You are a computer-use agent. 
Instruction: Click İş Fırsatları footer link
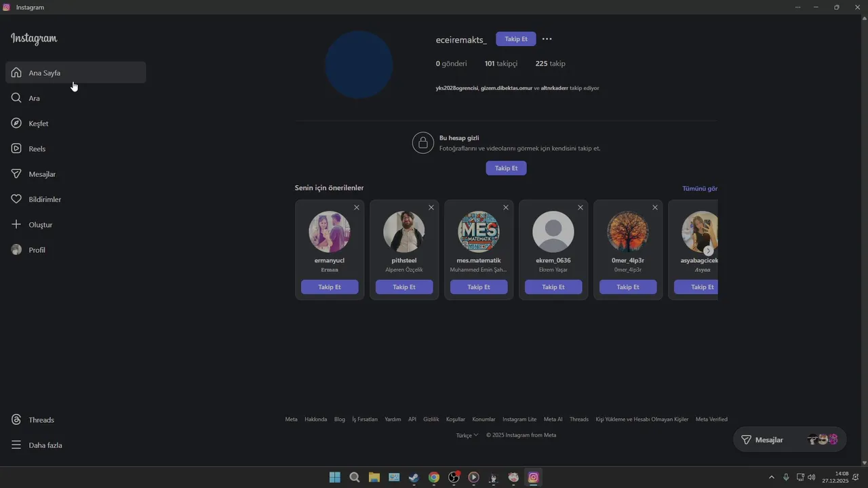pyautogui.click(x=365, y=420)
